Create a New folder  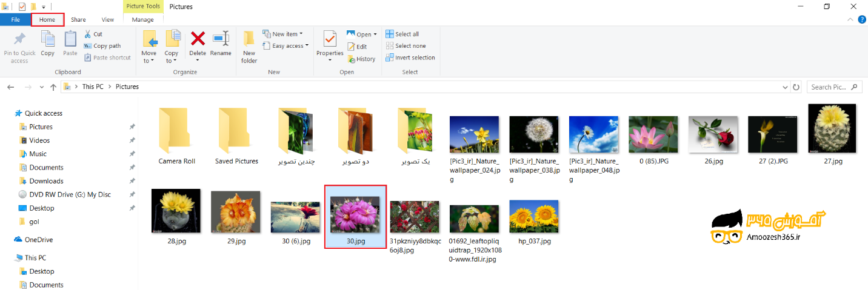(x=249, y=47)
